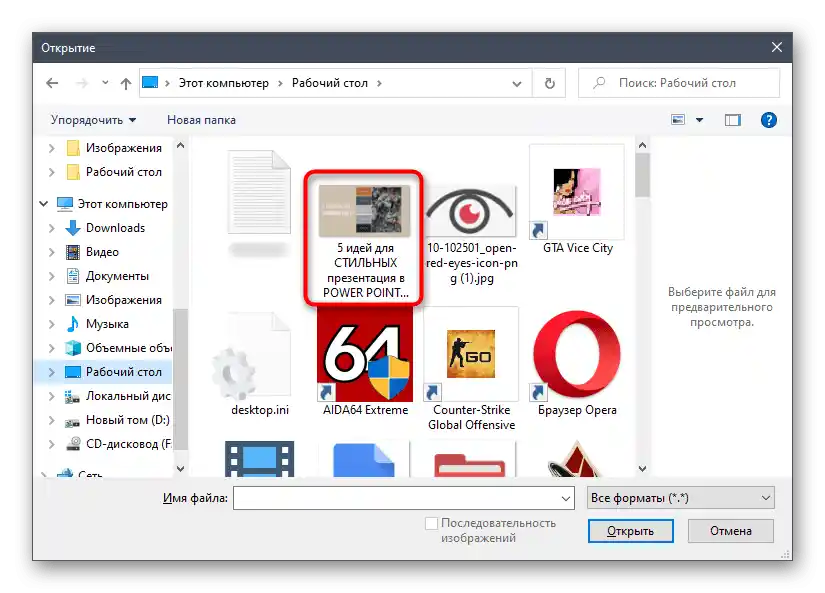Image resolution: width=825 pixels, height=593 pixels.
Task: Open recent locations dropdown arrow
Action: tap(105, 83)
